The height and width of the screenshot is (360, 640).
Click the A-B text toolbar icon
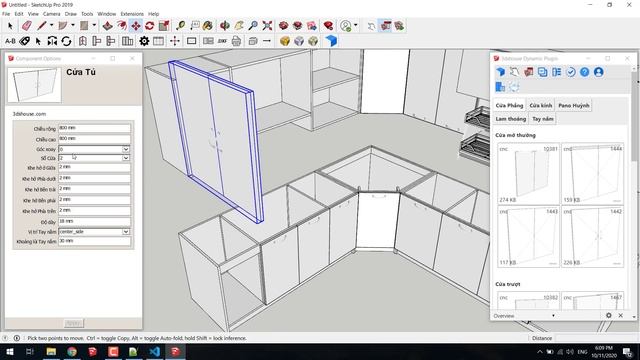point(10,41)
